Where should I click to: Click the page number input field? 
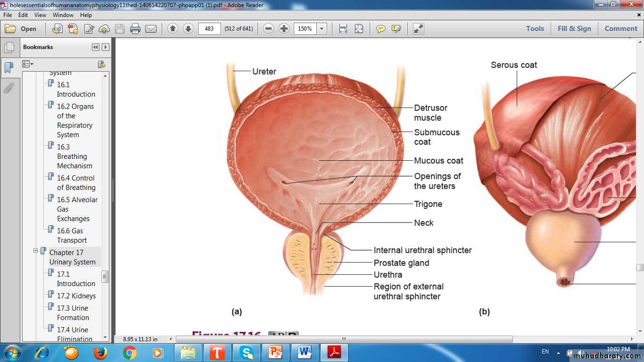209,29
